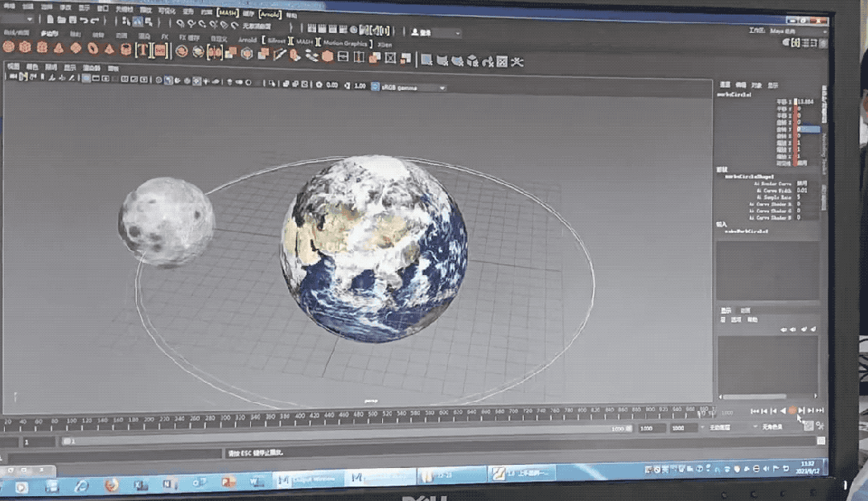Click the polygon torus shelf icon
The width and height of the screenshot is (868, 501).
coord(93,49)
